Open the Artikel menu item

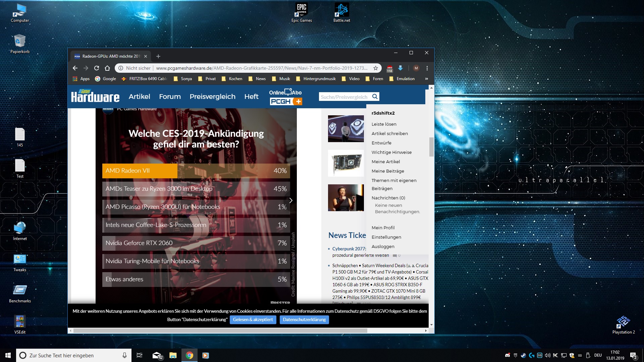pos(140,97)
